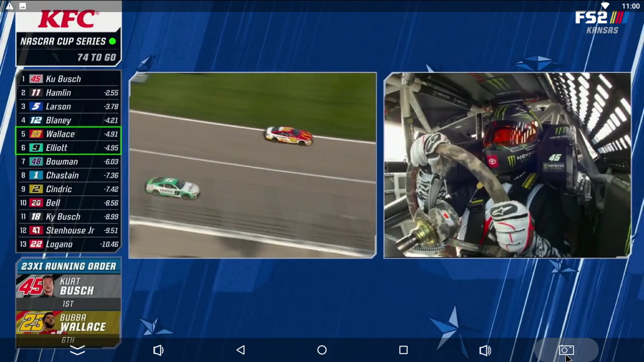644x362 pixels.
Task: Select the leader Ku Busch row
Action: click(x=69, y=79)
